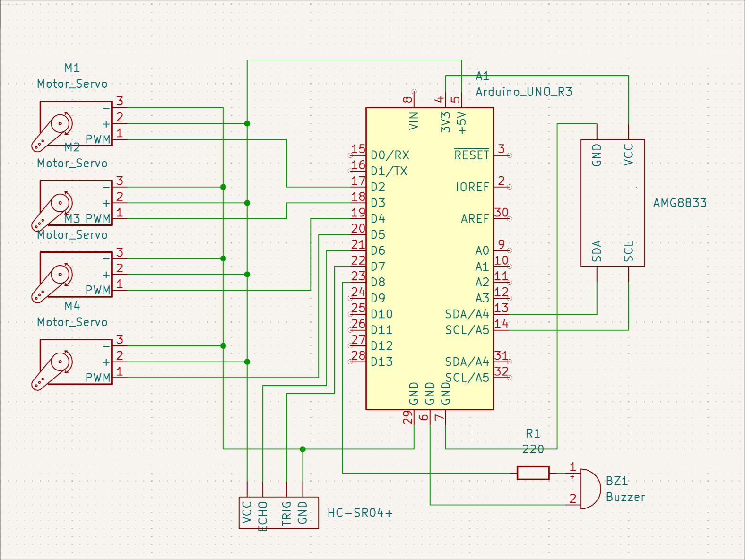The image size is (745, 560).
Task: Click the AREF pin name
Action: (475, 219)
